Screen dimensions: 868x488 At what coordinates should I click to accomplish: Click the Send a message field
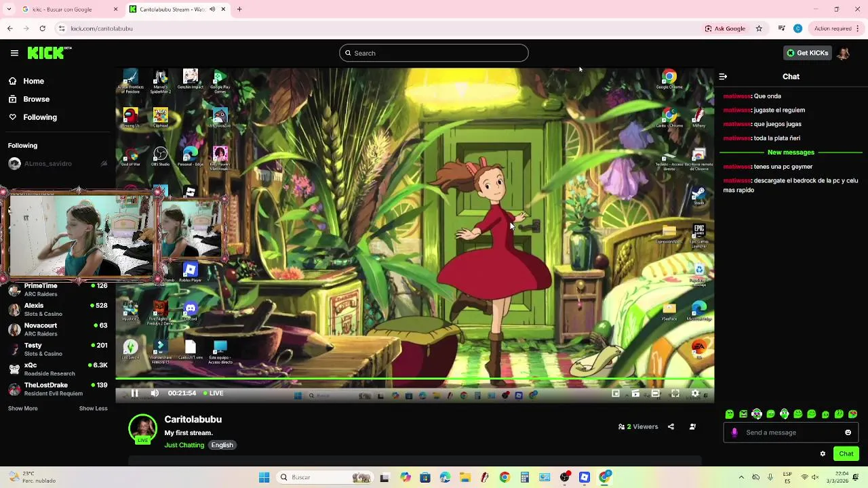click(791, 432)
